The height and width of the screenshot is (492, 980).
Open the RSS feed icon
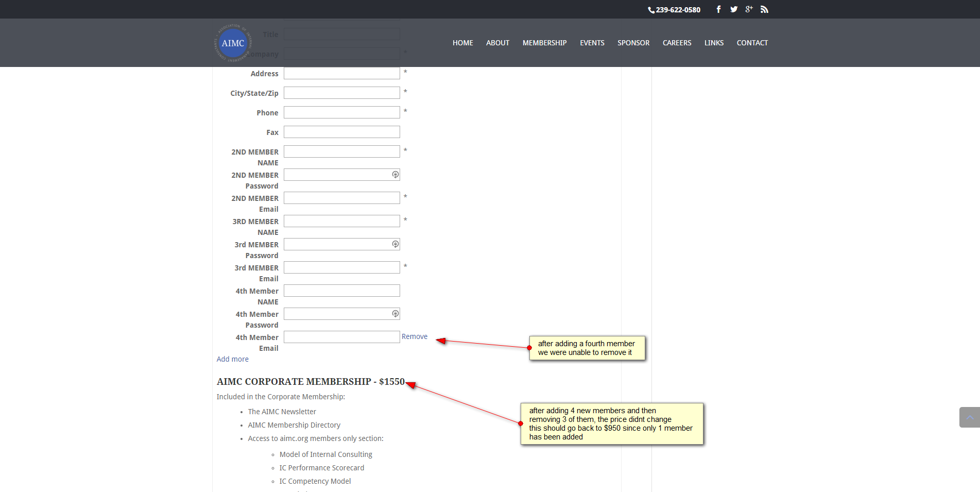764,9
